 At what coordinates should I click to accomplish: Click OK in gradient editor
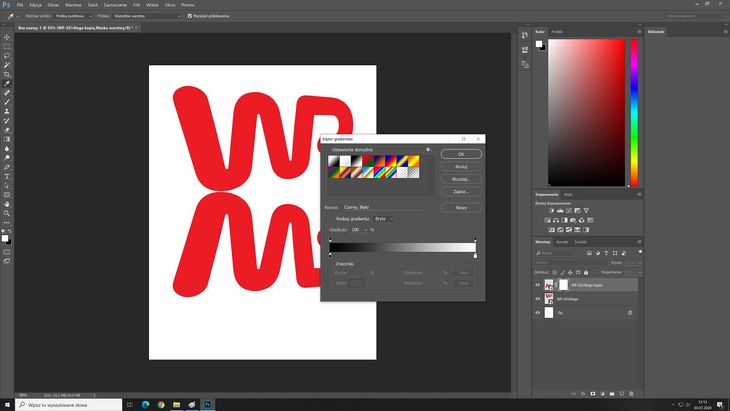click(461, 154)
